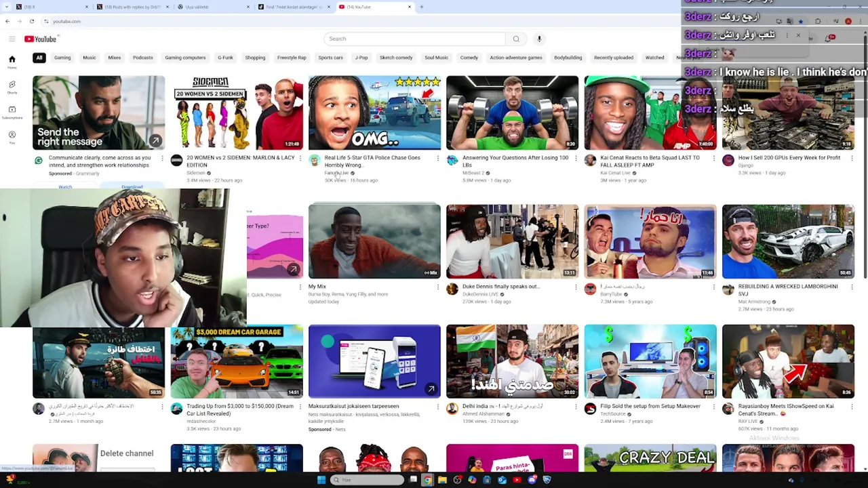
Task: Click the Kai Cenat Live channel avatar
Action: (590, 161)
